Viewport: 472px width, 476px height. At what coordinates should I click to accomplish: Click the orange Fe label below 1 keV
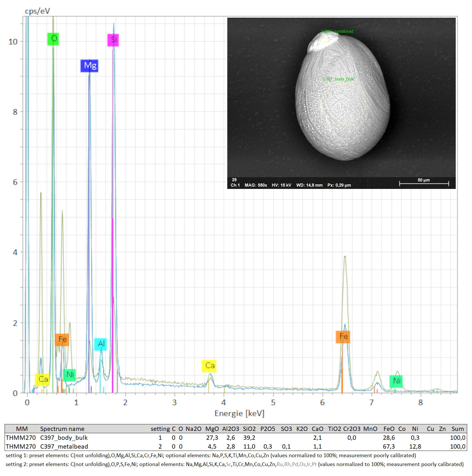pyautogui.click(x=62, y=340)
